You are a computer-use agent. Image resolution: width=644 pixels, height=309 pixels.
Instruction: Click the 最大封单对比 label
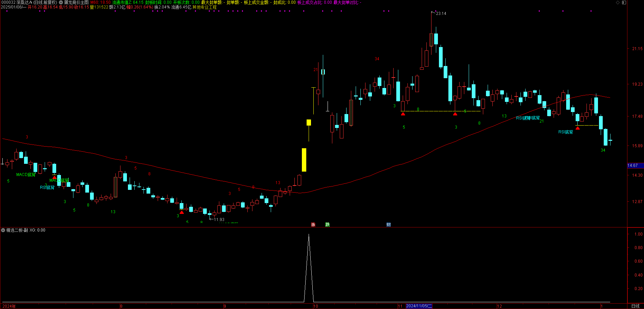pos(346,2)
